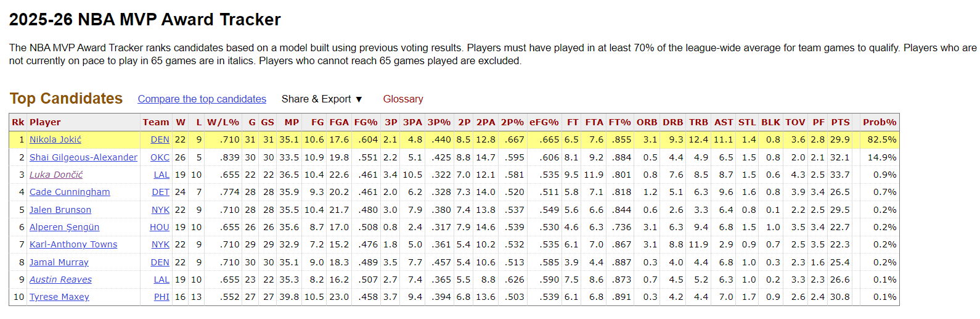Screen dimensions: 980x319
Task: Sort by eFG% column header
Action: [544, 122]
